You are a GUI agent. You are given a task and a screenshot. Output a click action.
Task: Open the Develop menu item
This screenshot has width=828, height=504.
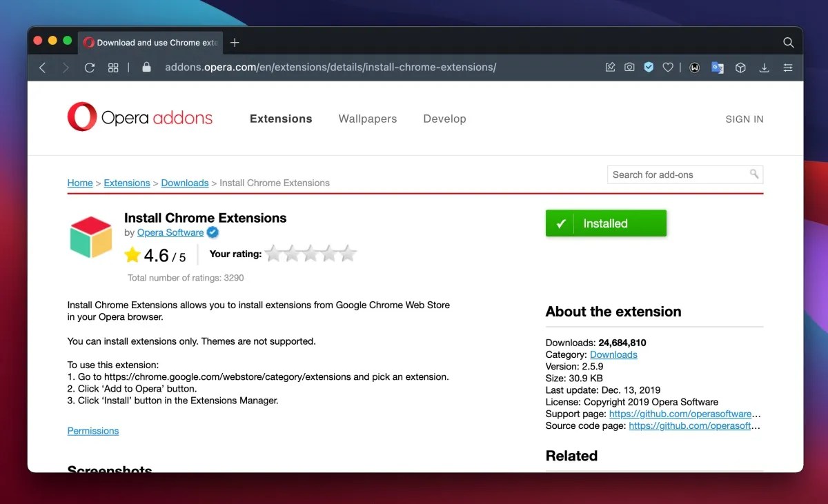(444, 119)
